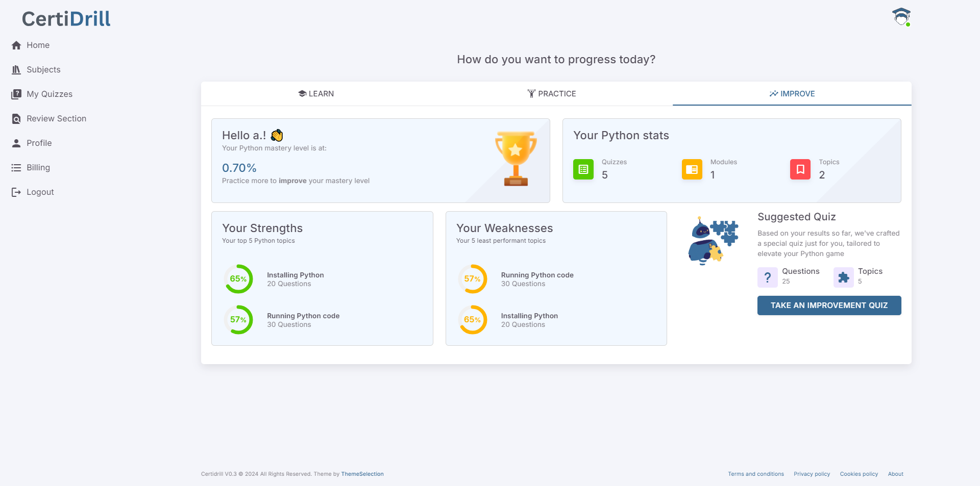Image resolution: width=980 pixels, height=486 pixels.
Task: Click the Questions 25 value in Suggested Quiz
Action: pos(786,282)
